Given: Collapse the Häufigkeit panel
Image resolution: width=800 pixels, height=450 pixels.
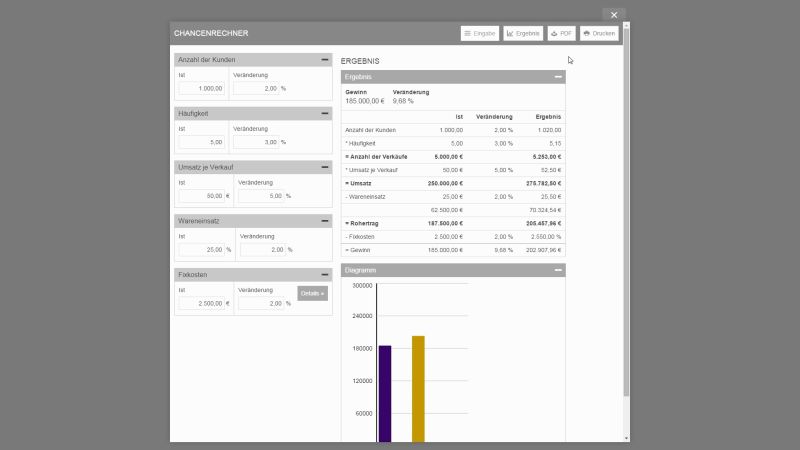Looking at the screenshot, I should coord(324,114).
